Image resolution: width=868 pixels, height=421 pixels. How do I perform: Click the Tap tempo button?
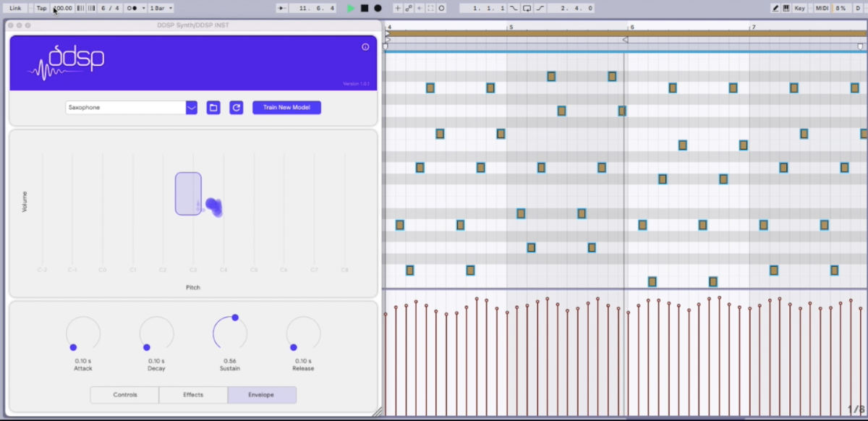[42, 8]
